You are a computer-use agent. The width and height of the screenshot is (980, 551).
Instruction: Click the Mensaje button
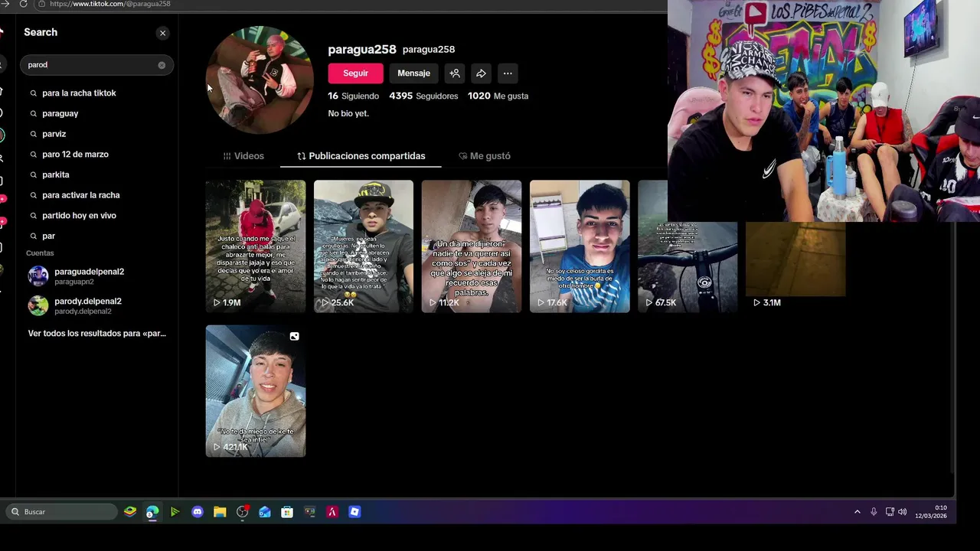413,73
